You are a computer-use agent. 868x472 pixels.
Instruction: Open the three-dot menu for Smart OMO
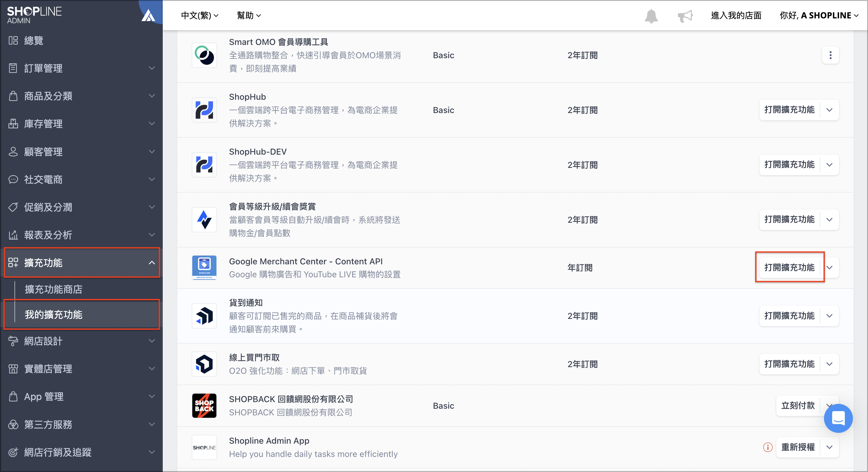[830, 55]
